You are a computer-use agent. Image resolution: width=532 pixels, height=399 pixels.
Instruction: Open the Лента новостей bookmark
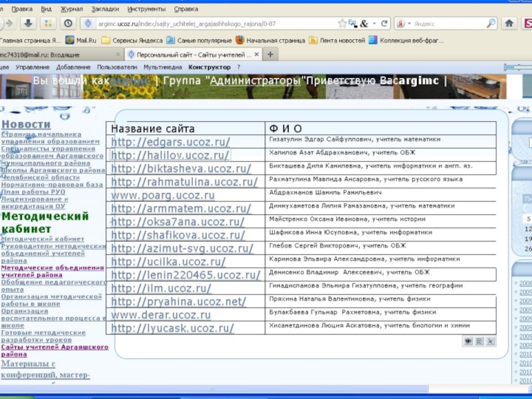(x=337, y=41)
